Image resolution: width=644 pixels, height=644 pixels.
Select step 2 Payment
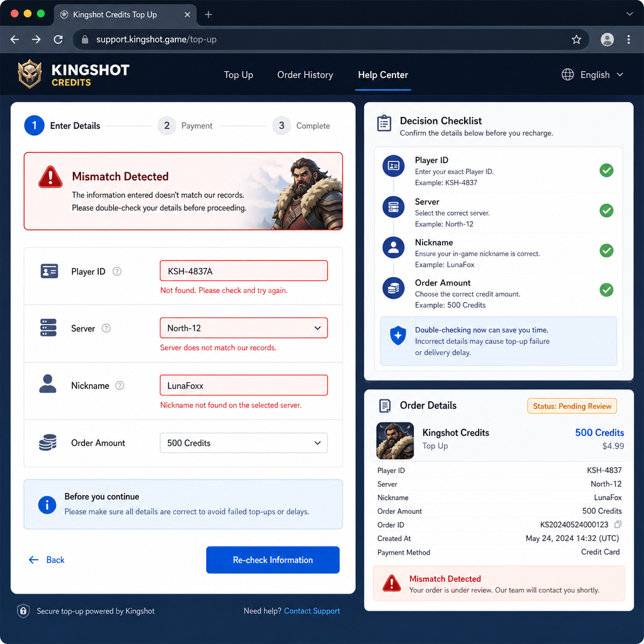(185, 126)
